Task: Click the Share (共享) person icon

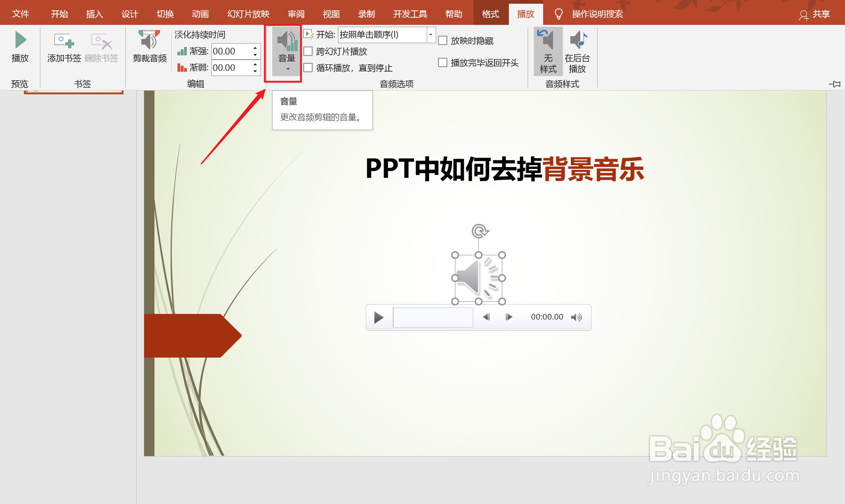Action: [804, 15]
